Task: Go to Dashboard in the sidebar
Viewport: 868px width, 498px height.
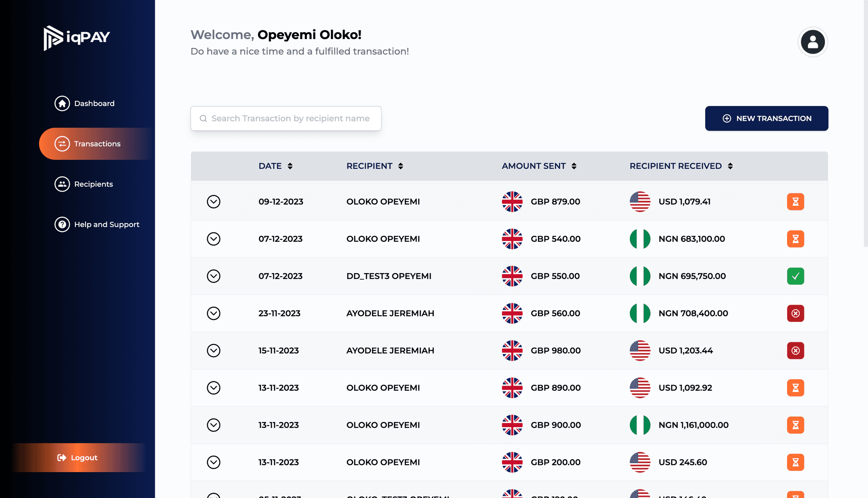Action: (x=85, y=104)
